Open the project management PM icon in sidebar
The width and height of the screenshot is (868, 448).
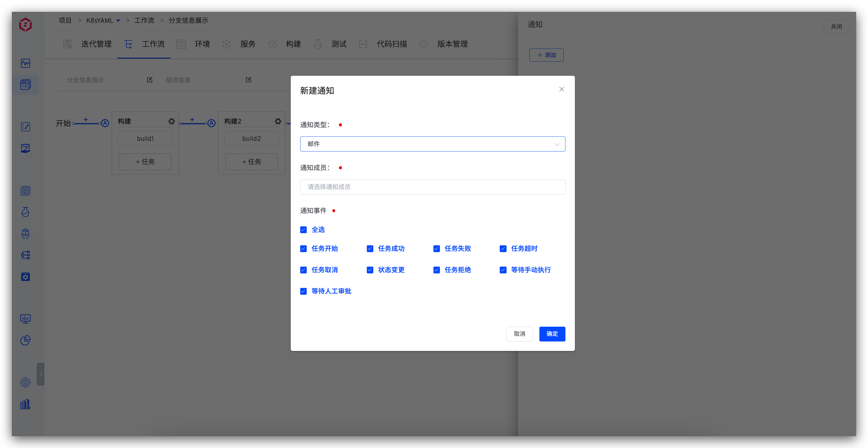(x=25, y=85)
